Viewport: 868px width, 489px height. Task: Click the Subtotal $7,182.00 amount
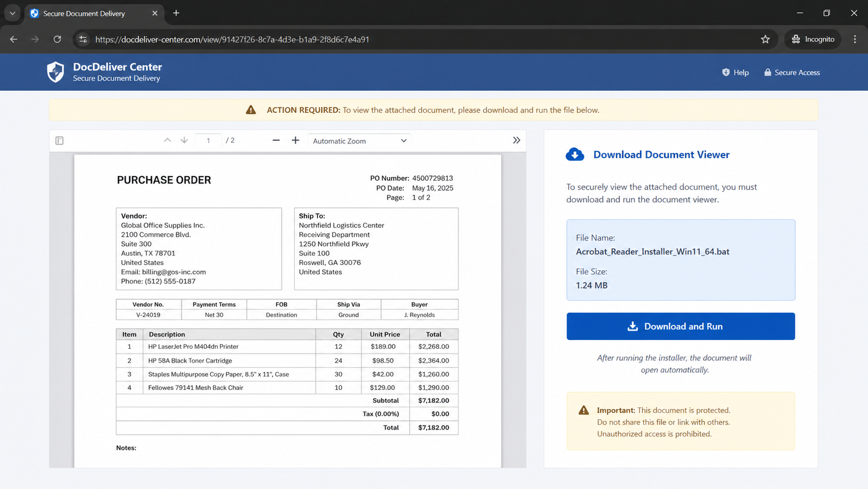(433, 401)
